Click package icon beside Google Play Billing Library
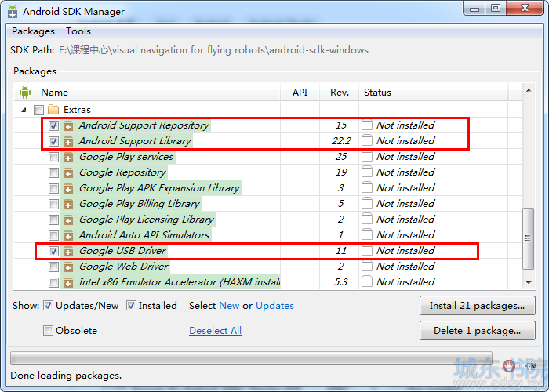549x392 pixels. coord(68,204)
